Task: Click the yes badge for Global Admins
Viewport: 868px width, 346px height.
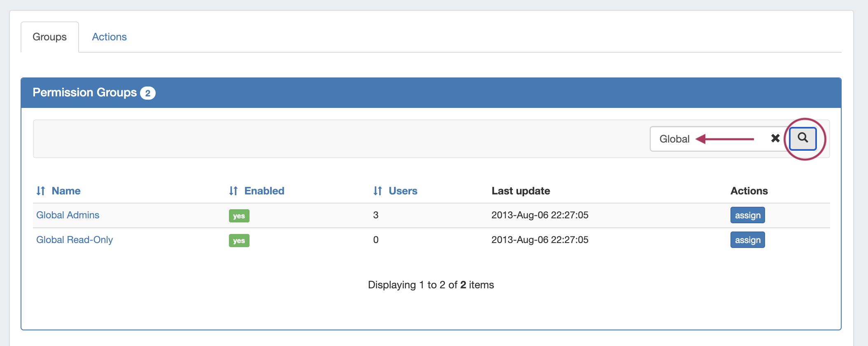Action: 239,216
